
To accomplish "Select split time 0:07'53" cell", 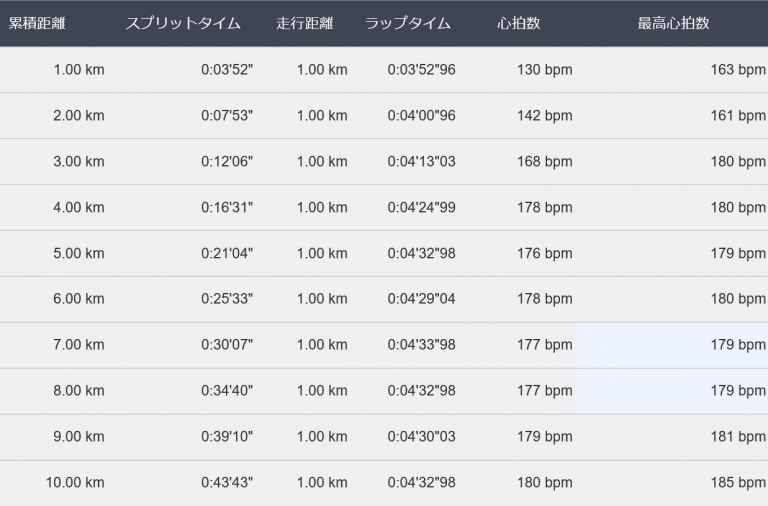I will tap(227, 116).
